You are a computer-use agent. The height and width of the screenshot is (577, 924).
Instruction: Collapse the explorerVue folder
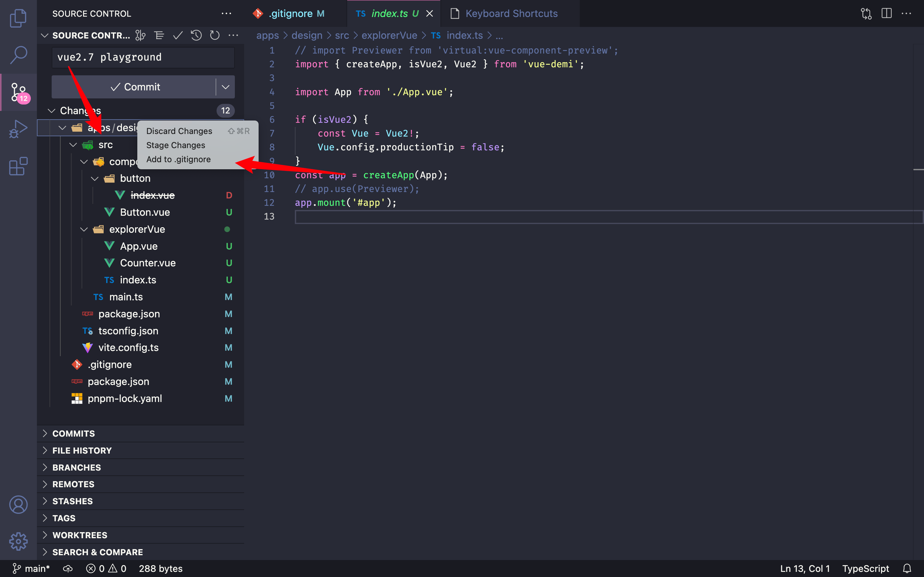(x=84, y=229)
